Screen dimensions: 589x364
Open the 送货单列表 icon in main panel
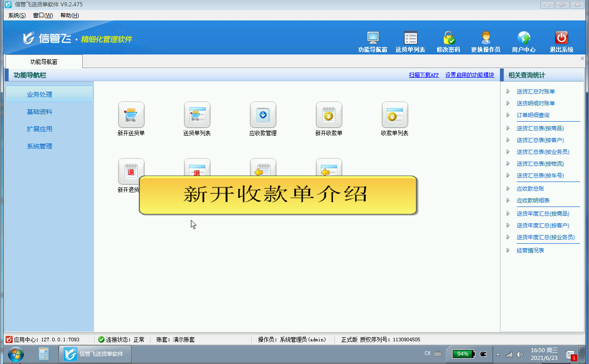197,115
